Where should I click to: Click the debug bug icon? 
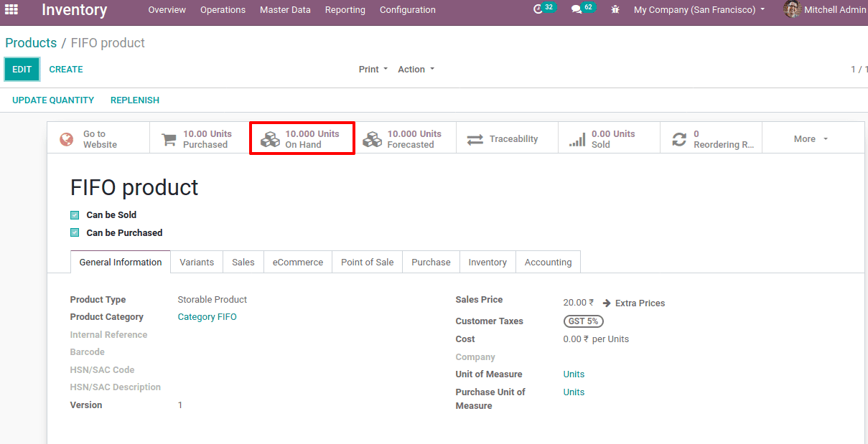point(615,10)
